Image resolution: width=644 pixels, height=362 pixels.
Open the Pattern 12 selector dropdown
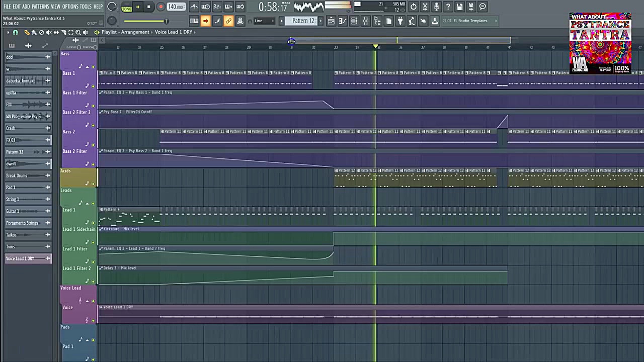coord(303,21)
